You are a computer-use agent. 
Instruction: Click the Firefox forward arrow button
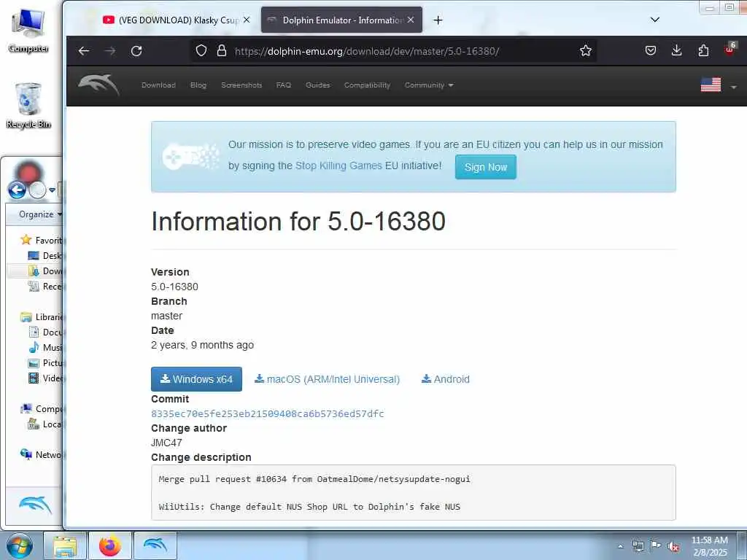(x=110, y=51)
